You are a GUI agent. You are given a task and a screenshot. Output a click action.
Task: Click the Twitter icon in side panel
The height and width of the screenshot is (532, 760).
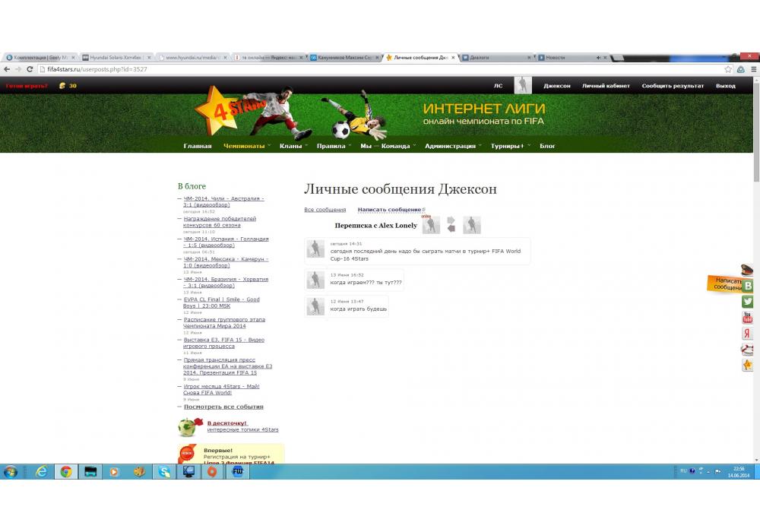click(748, 302)
